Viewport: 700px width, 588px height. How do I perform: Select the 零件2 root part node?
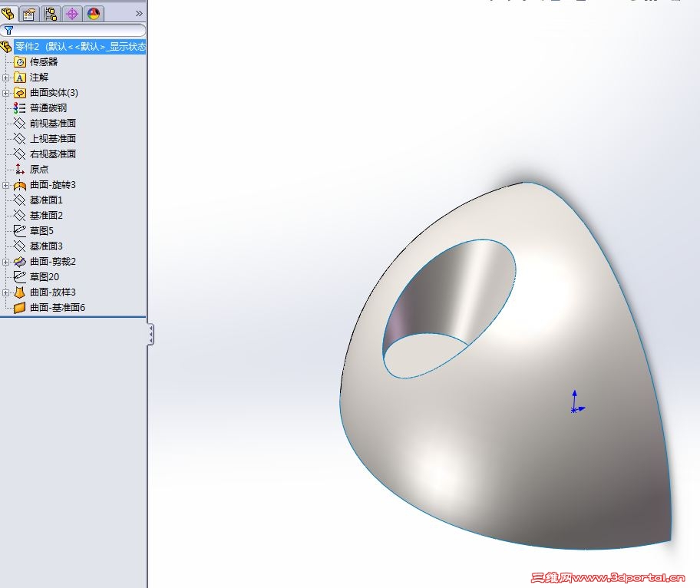tap(80, 46)
